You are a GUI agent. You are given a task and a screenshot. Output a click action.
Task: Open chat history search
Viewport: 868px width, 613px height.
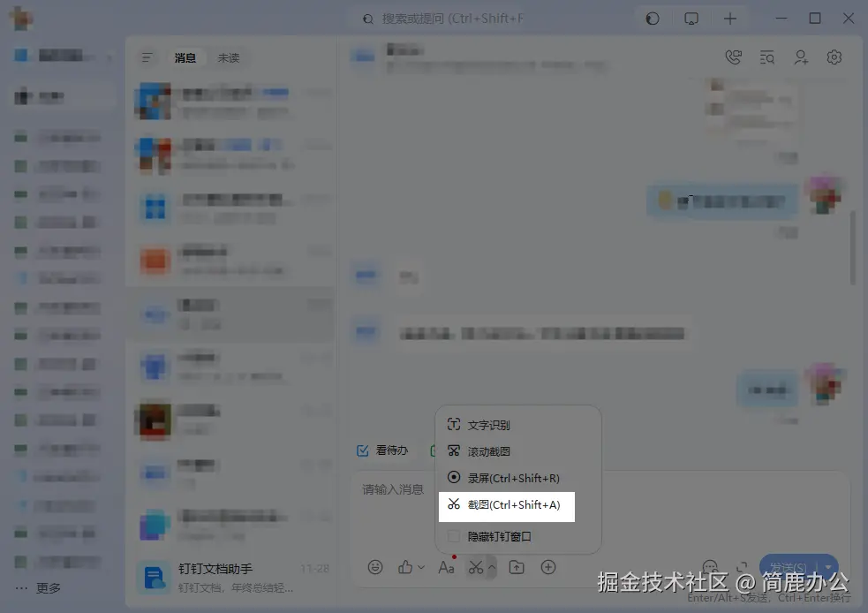point(766,57)
